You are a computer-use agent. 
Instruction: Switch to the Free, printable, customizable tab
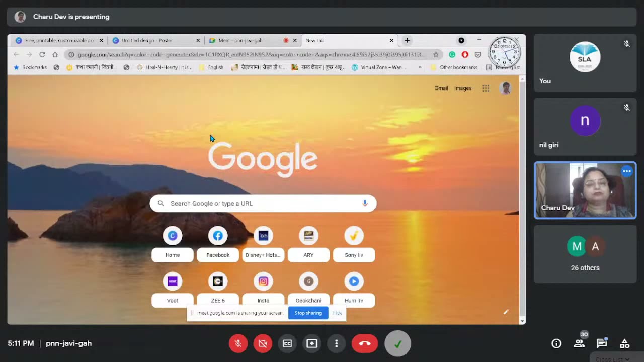click(60, 40)
